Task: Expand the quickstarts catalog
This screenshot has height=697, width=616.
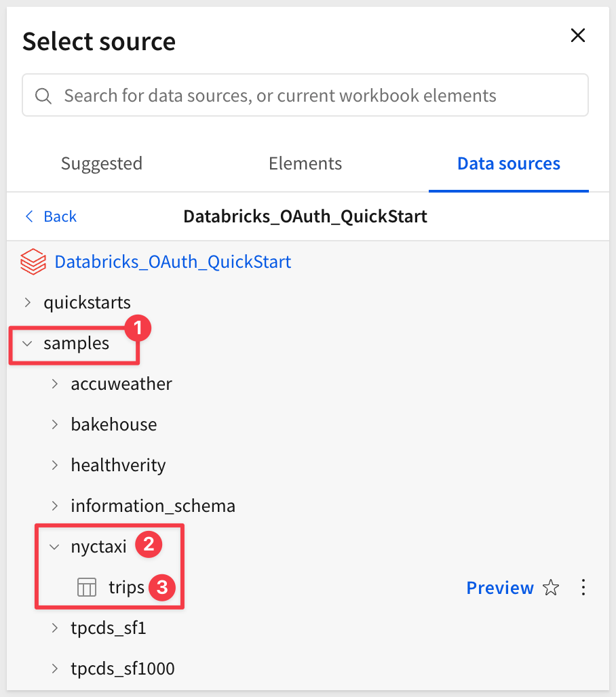Action: (x=27, y=302)
